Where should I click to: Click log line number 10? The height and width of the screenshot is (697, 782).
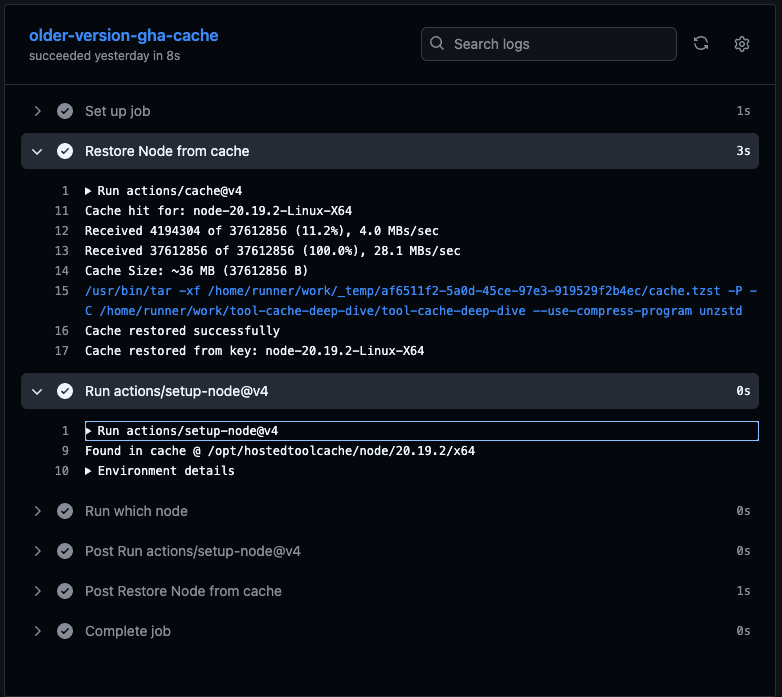pos(61,471)
